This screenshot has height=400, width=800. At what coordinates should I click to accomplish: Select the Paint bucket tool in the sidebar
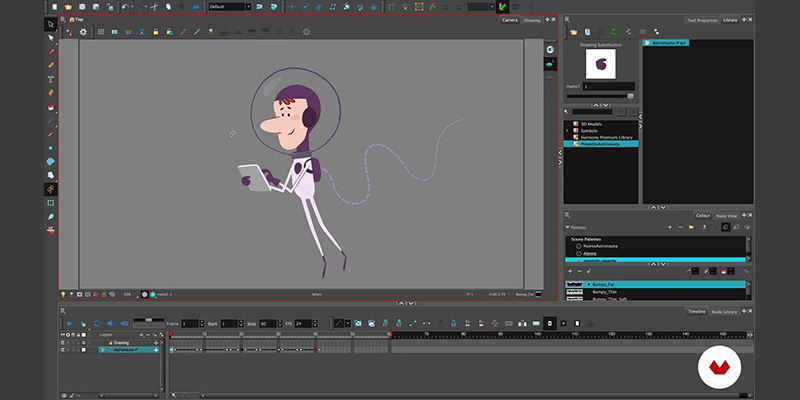[x=51, y=107]
